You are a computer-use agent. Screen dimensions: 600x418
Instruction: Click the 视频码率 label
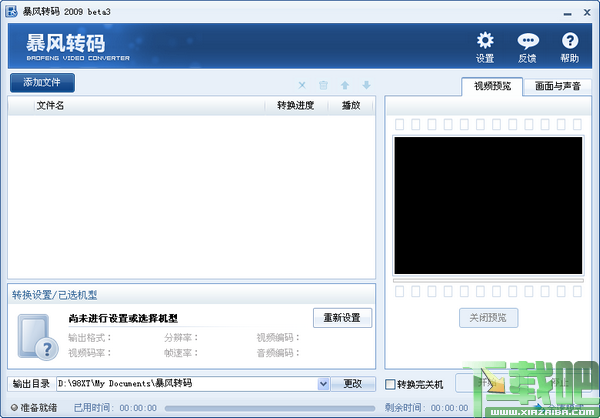coord(90,353)
